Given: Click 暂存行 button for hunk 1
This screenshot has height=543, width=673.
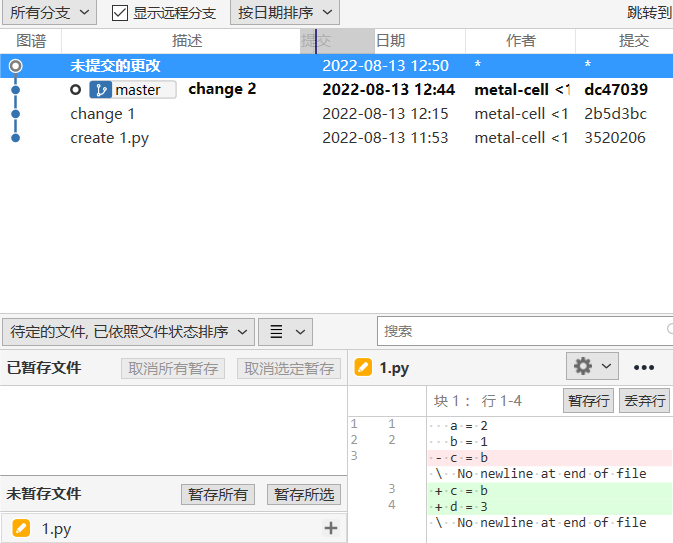Looking at the screenshot, I should (588, 400).
